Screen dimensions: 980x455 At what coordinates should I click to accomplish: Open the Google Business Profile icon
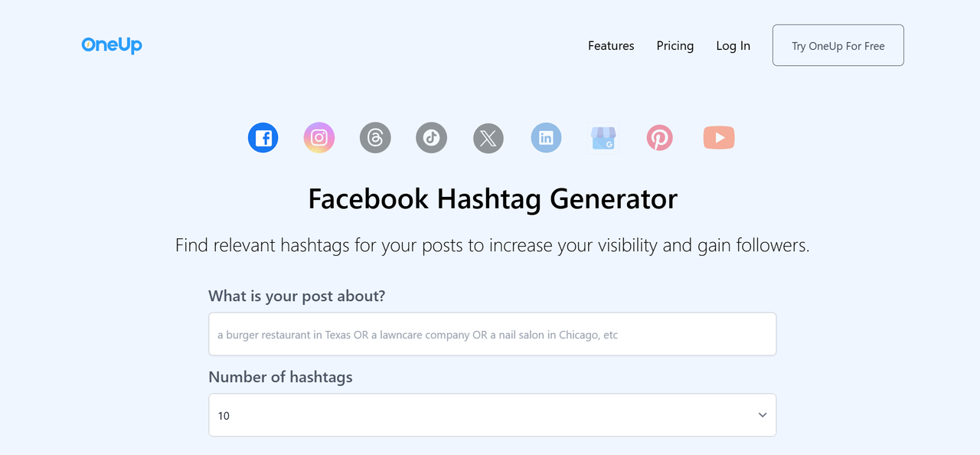603,138
